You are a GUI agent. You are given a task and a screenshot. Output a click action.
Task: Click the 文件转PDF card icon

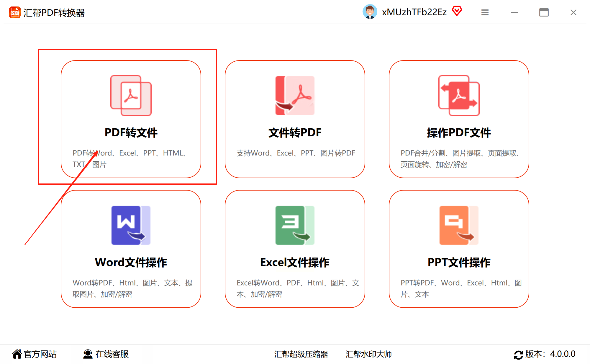(x=295, y=95)
